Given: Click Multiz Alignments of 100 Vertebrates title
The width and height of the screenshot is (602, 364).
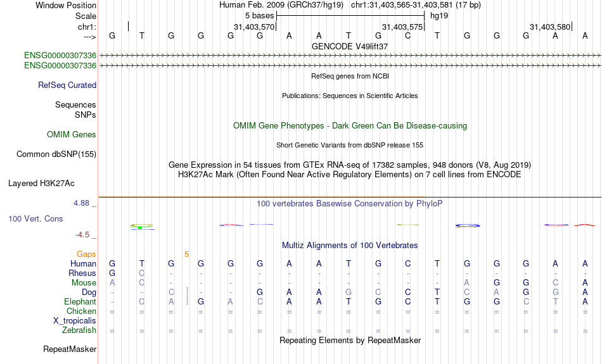Looking at the screenshot, I should coord(350,245).
